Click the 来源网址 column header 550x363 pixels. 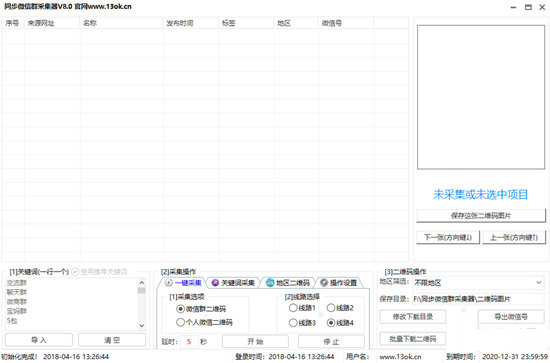click(52, 23)
